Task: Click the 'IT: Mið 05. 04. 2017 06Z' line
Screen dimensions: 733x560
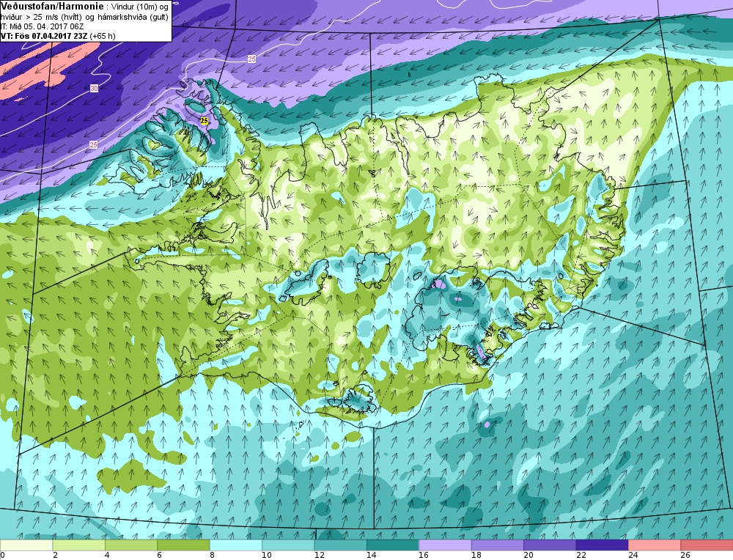Action: click(43, 26)
